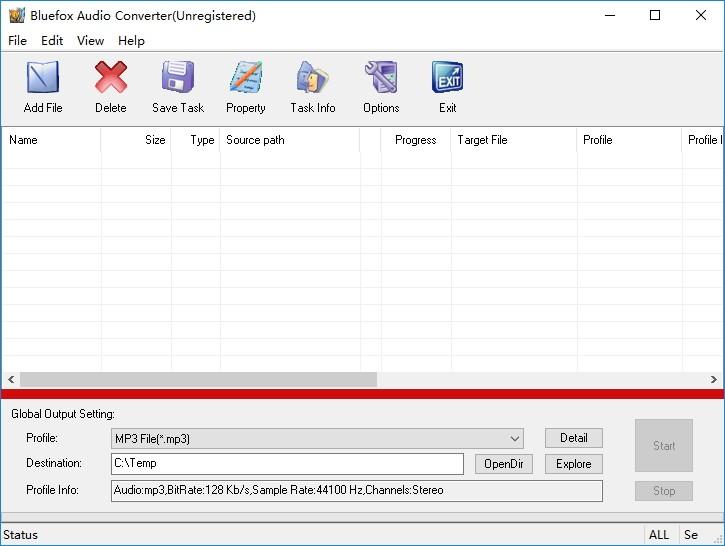Screen dimensions: 725x546
Task: Click the Stop button
Action: [664, 491]
